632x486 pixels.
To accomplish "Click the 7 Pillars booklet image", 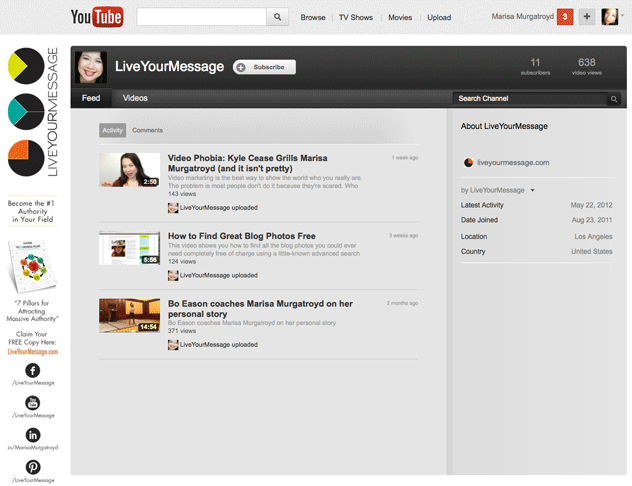I will (x=31, y=266).
